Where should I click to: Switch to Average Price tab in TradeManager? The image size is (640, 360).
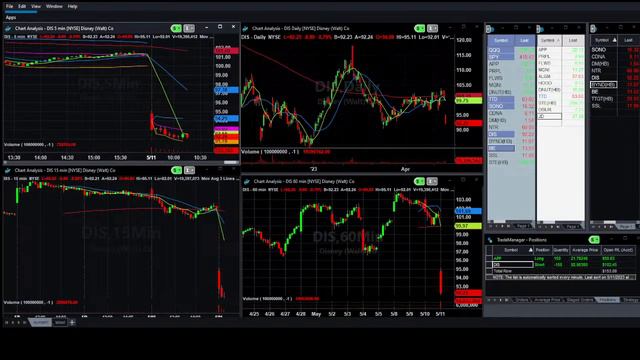[x=547, y=300]
